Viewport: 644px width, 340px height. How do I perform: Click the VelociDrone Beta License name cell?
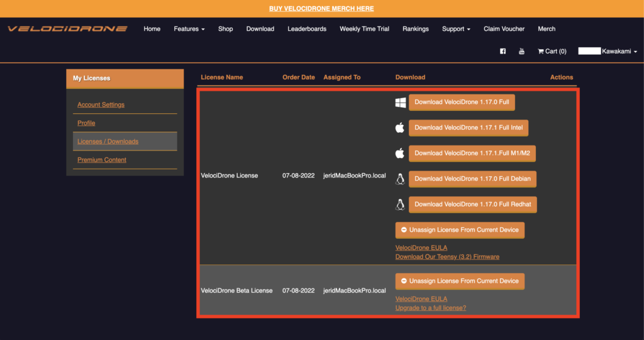[236, 291]
